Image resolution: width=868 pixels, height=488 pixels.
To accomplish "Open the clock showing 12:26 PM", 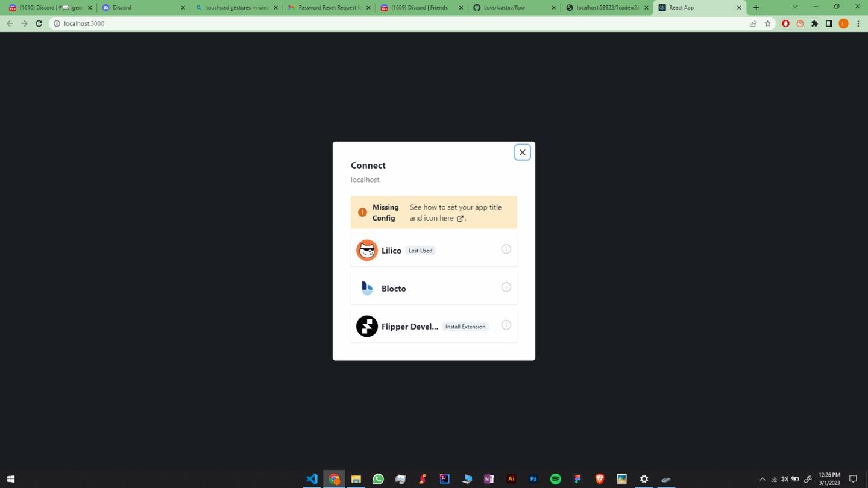I will (829, 479).
